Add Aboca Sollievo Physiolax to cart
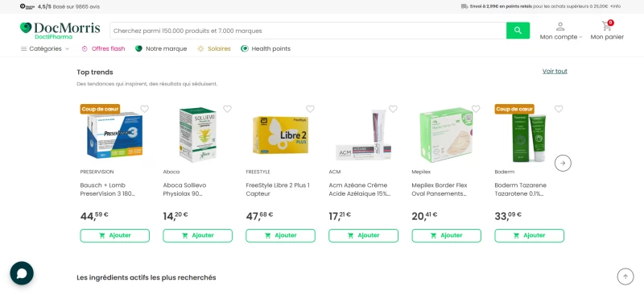Image resolution: width=644 pixels, height=295 pixels. coord(197,235)
